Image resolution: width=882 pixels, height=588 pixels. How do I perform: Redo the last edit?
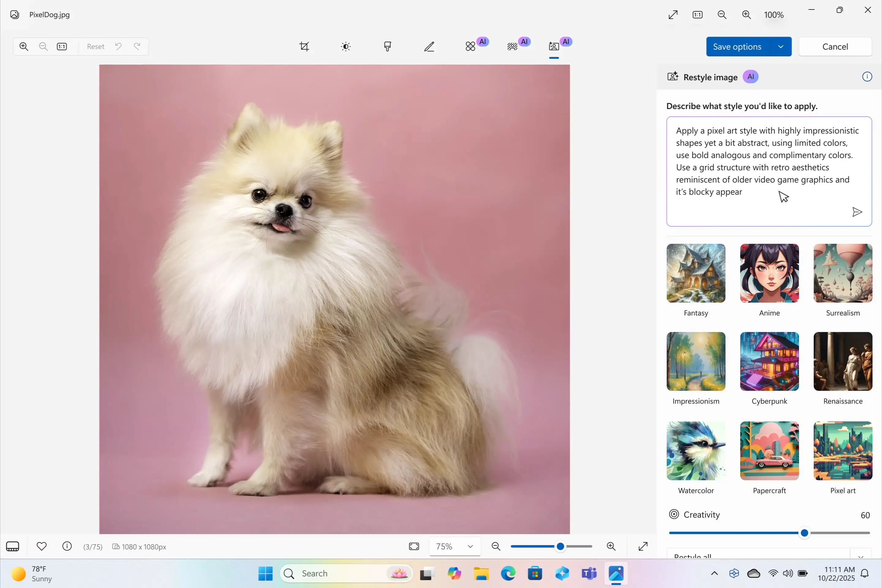pos(137,46)
